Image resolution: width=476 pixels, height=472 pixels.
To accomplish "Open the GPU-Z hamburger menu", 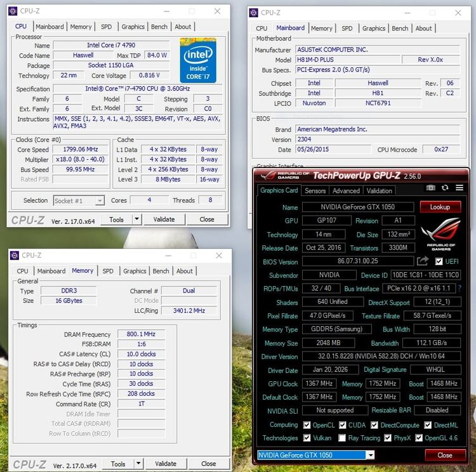I will pos(459,188).
